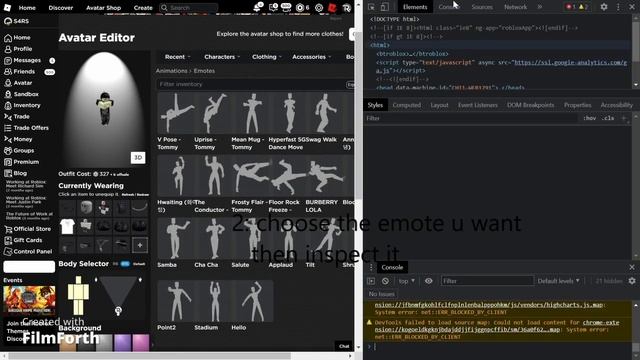Open the Discover nav link

(61, 7)
